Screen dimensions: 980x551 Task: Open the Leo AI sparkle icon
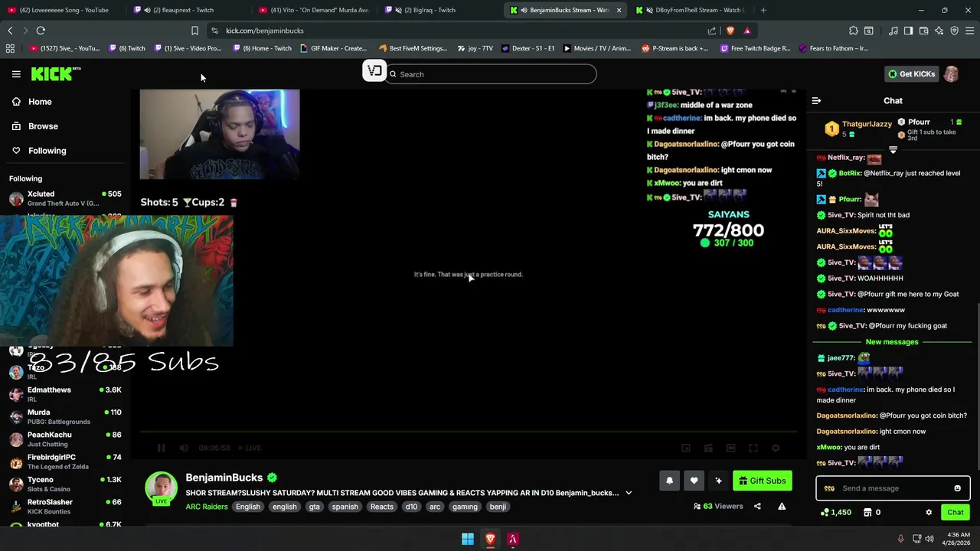[x=939, y=31]
